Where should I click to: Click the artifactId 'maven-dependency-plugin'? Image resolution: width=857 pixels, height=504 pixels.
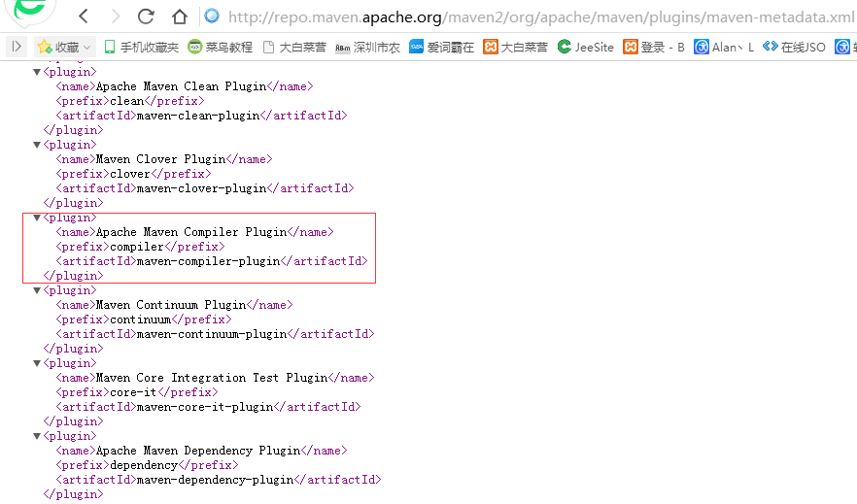216,480
